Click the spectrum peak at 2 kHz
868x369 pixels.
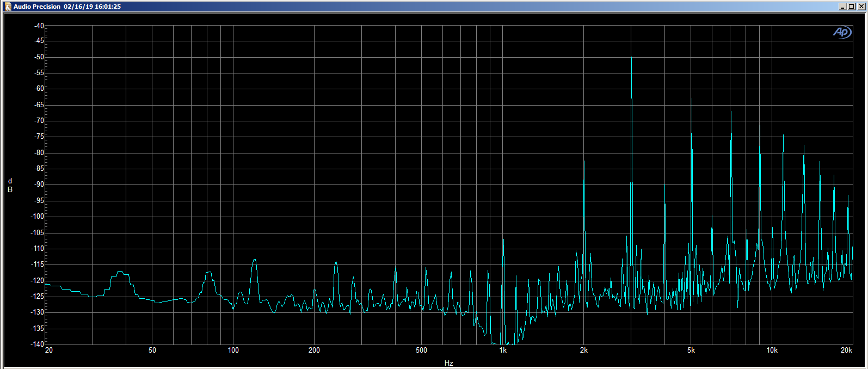tap(584, 162)
